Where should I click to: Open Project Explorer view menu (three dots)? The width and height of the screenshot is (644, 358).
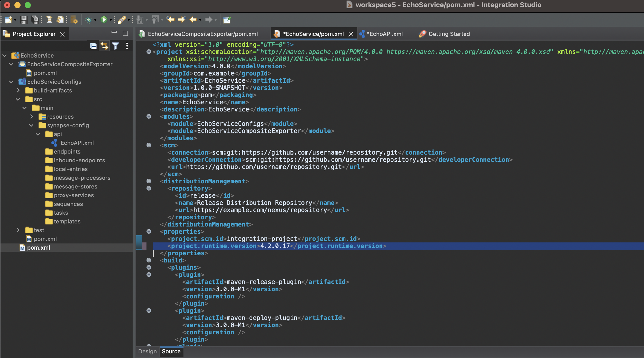127,46
